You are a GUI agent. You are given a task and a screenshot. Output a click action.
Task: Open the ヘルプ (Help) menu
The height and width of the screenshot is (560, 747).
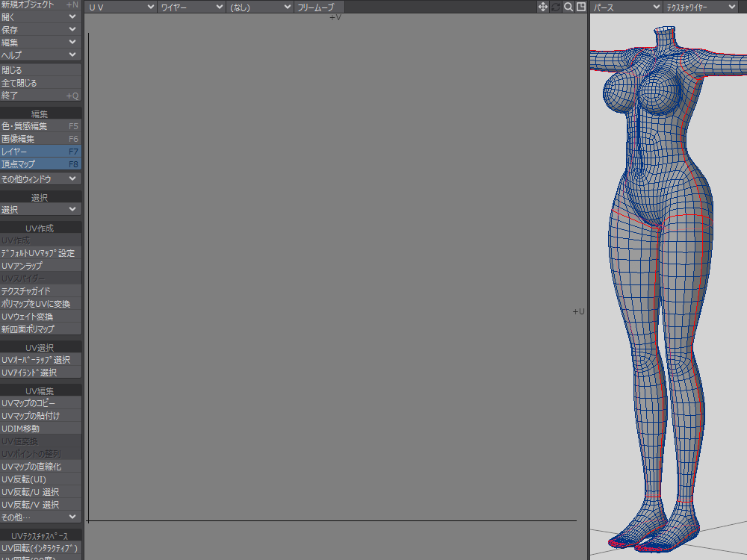pyautogui.click(x=40, y=55)
